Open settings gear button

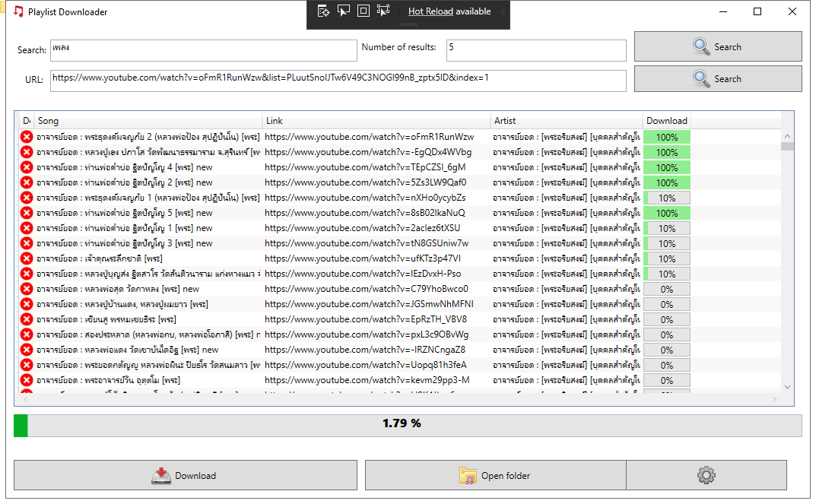706,475
